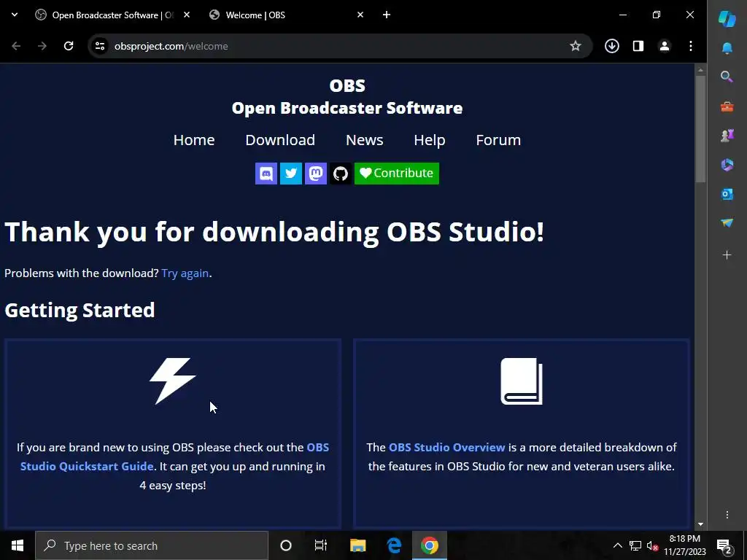Image resolution: width=747 pixels, height=560 pixels.
Task: Go back to previous page
Action: coord(16,46)
